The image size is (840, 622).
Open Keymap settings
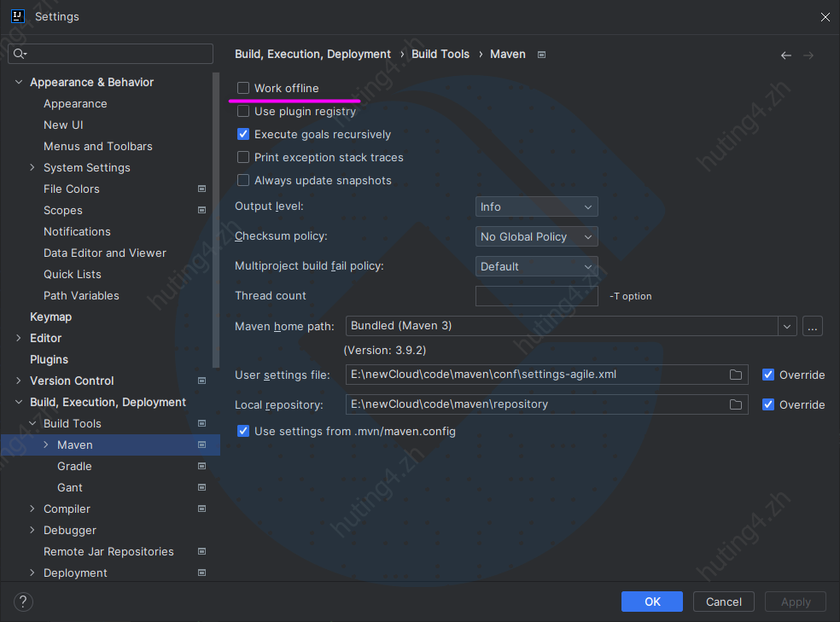point(51,317)
